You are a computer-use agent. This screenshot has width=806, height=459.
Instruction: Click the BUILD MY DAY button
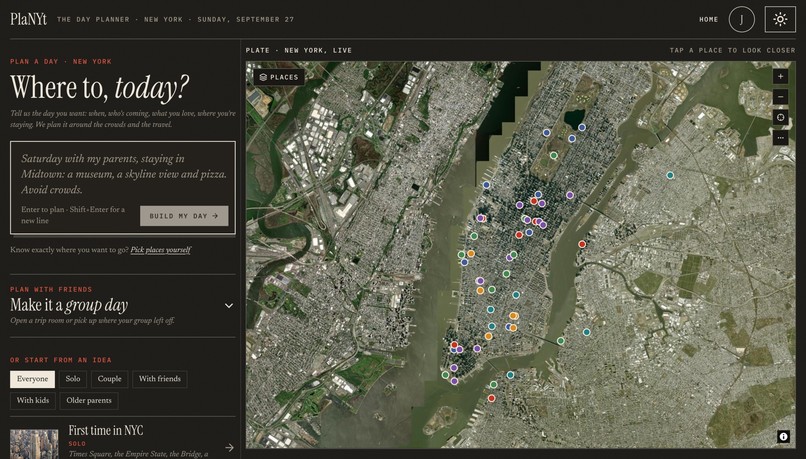coord(184,216)
